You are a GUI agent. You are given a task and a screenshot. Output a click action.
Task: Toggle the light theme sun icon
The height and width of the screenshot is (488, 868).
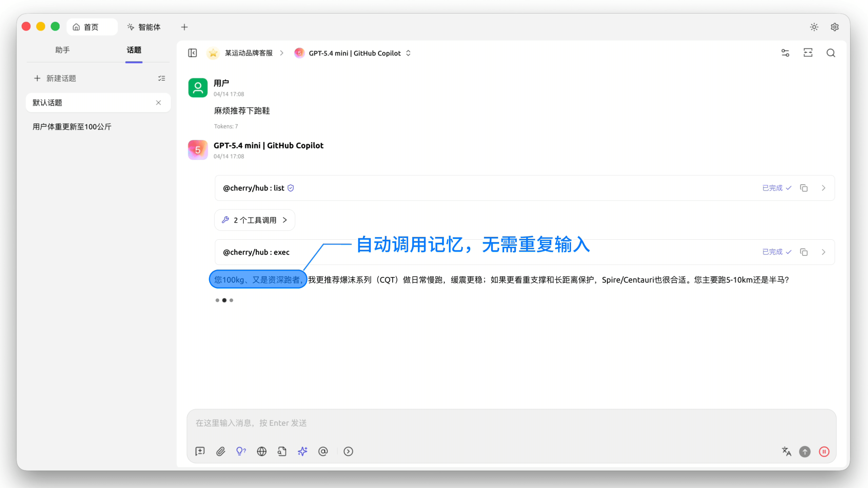click(814, 27)
